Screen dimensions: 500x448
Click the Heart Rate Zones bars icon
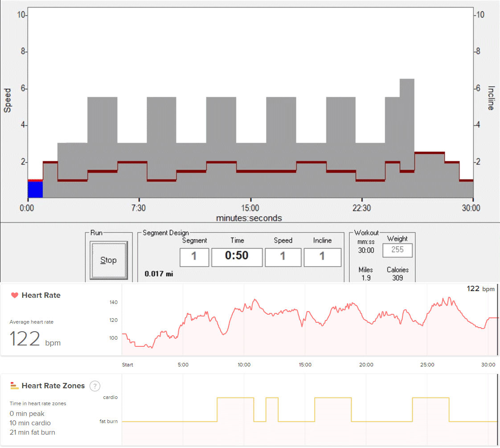pos(14,386)
